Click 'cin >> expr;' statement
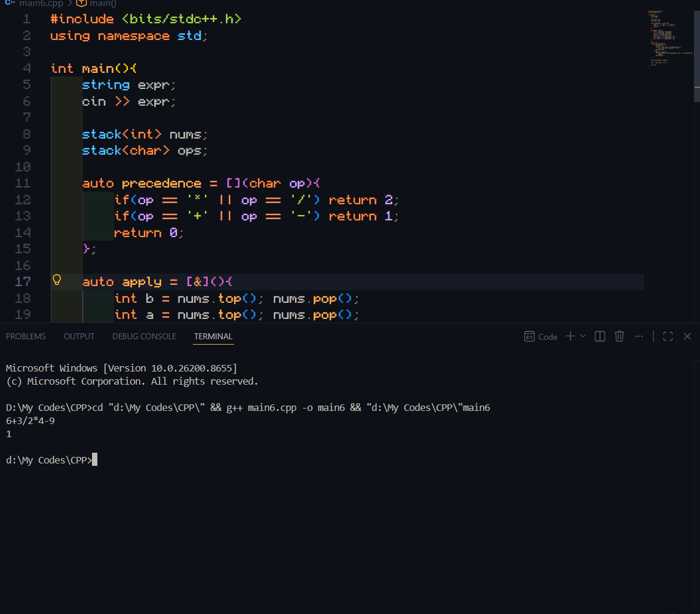The height and width of the screenshot is (614, 700). 128,102
